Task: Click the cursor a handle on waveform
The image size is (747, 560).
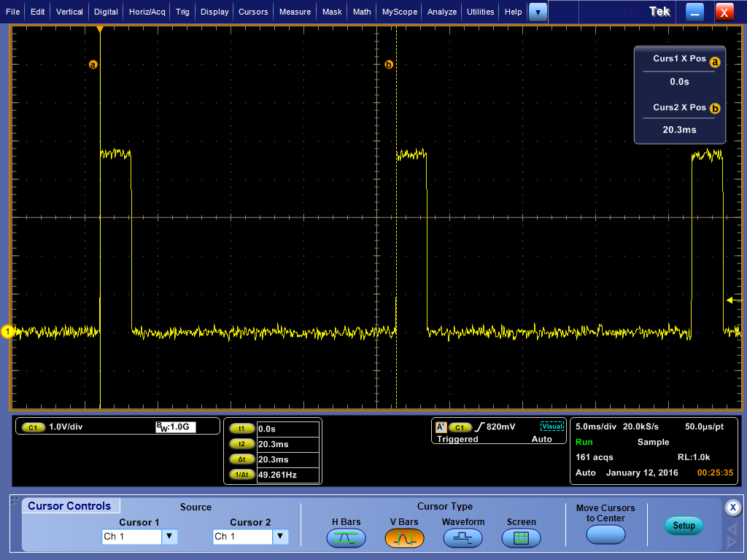Action: 93,65
